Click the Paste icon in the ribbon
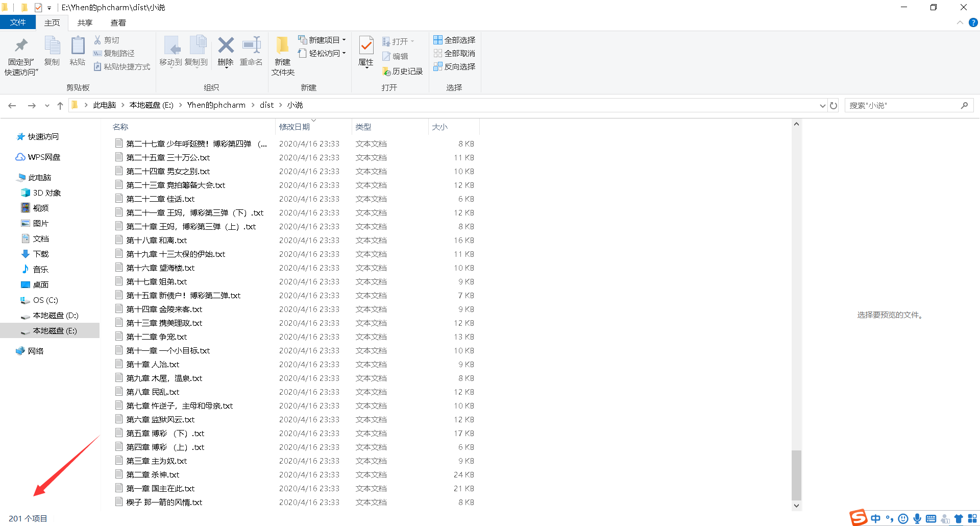The height and width of the screenshot is (526, 980). pos(78,46)
